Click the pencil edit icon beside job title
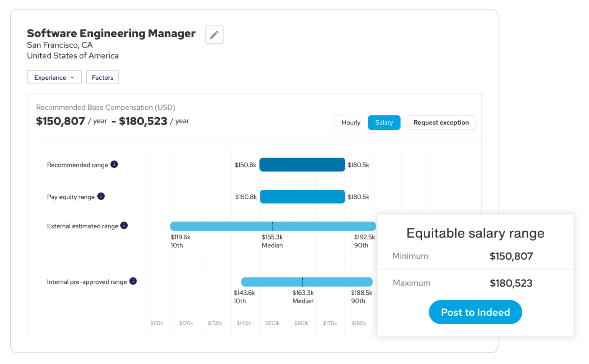The width and height of the screenshot is (589, 364). coord(214,35)
